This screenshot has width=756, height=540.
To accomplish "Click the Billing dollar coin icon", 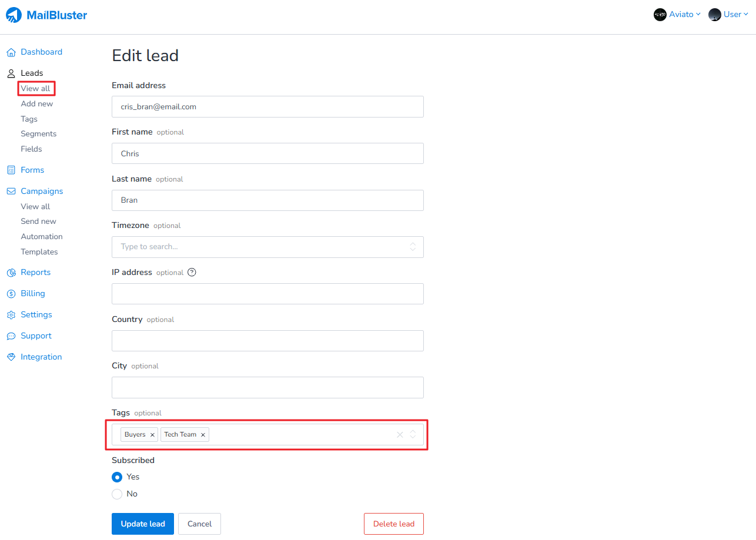I will [11, 294].
